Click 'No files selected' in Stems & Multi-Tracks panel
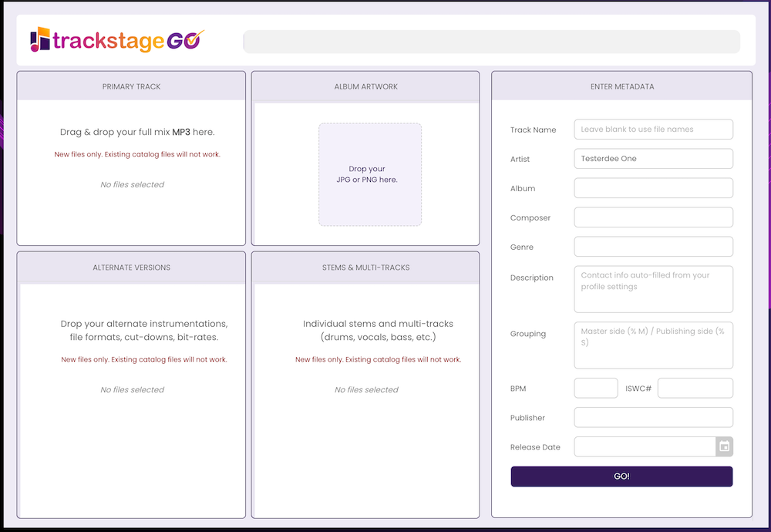Image resolution: width=771 pixels, height=532 pixels. point(366,389)
